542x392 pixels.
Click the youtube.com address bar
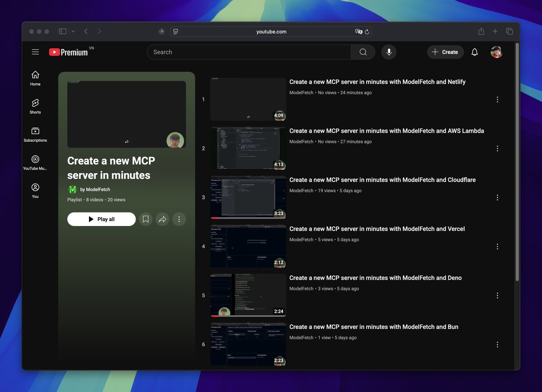(271, 32)
